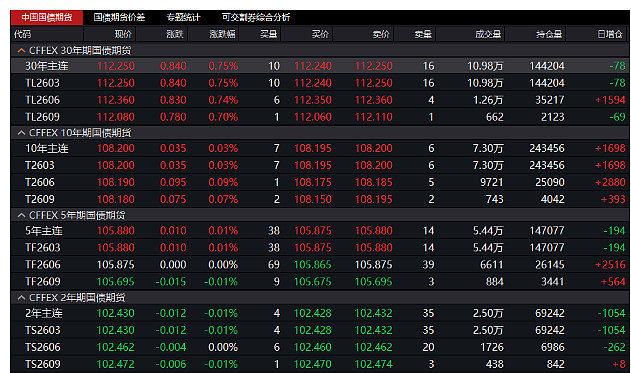Click TL2606 open interest 35217
The width and height of the screenshot is (631, 373).
coord(550,100)
